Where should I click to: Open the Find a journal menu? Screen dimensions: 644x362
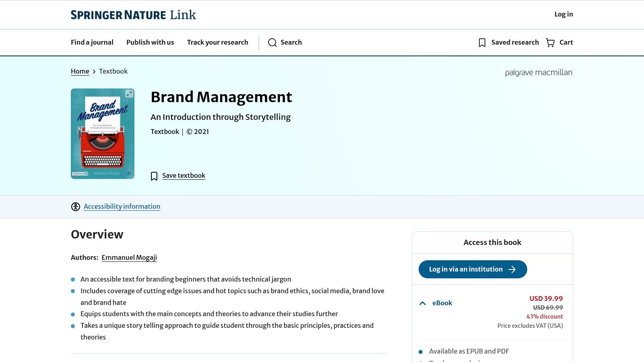pyautogui.click(x=92, y=42)
